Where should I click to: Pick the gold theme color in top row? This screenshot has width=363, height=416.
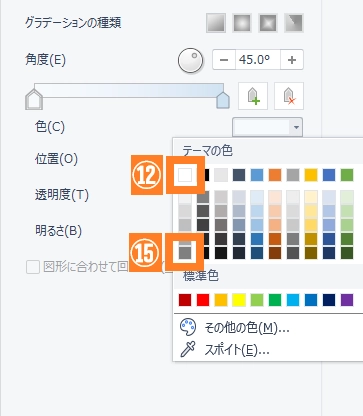(x=311, y=175)
